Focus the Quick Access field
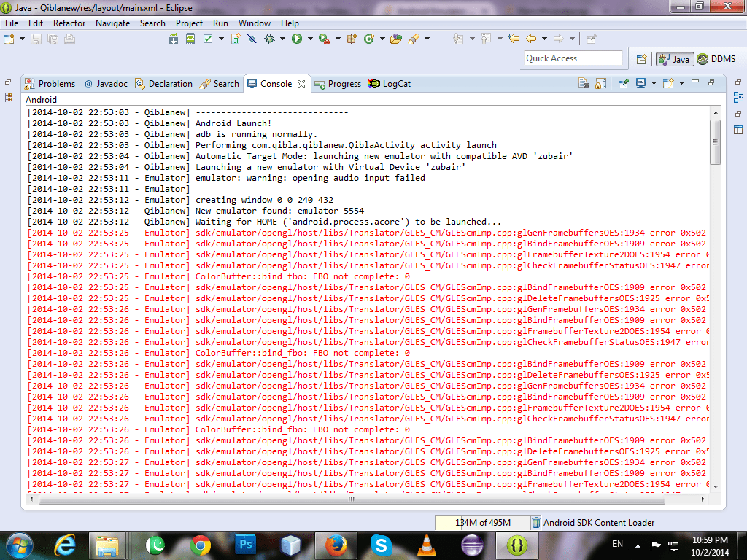The width and height of the screenshot is (747, 560). pos(573,58)
